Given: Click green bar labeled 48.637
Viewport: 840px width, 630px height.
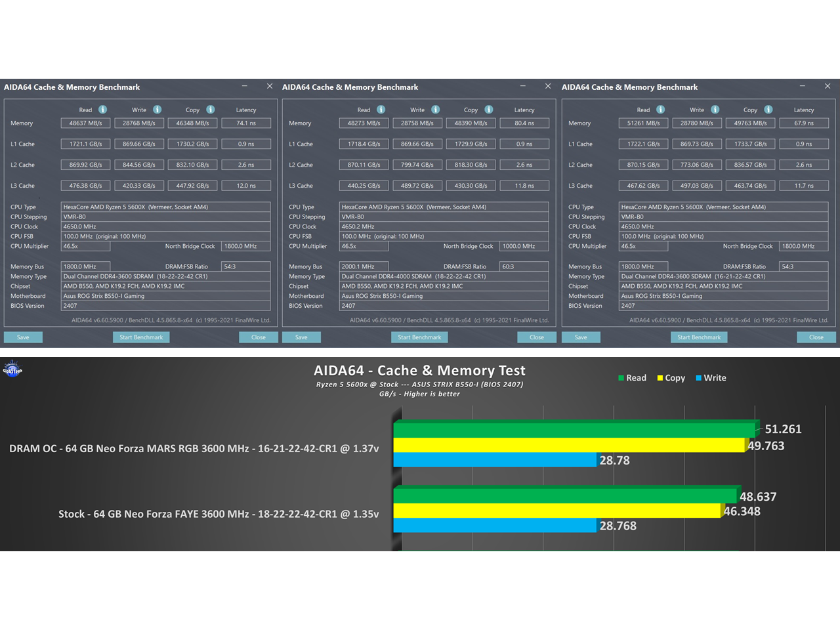Looking at the screenshot, I should point(566,495).
